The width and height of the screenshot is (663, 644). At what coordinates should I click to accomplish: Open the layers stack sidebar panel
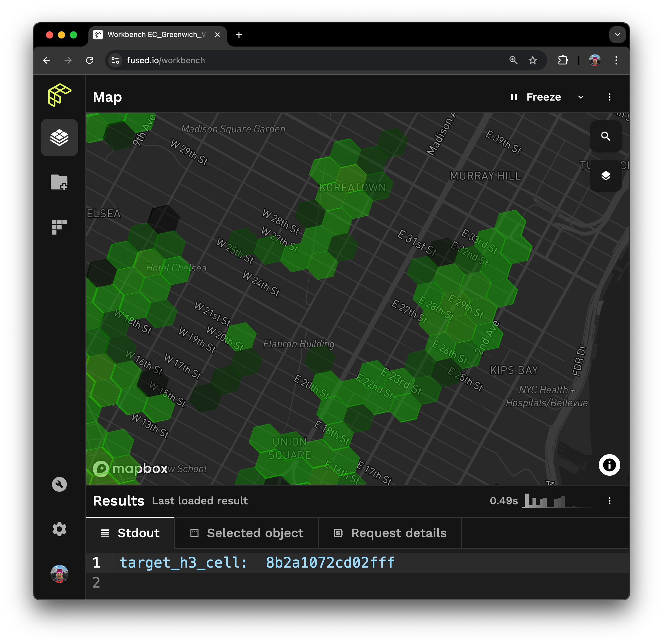[59, 137]
